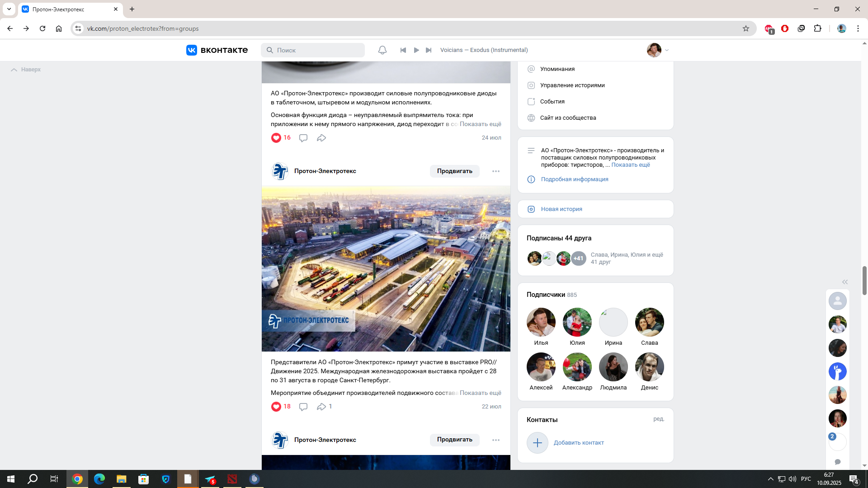Click Продвигать button on exhibition post
868x488 pixels.
(454, 171)
